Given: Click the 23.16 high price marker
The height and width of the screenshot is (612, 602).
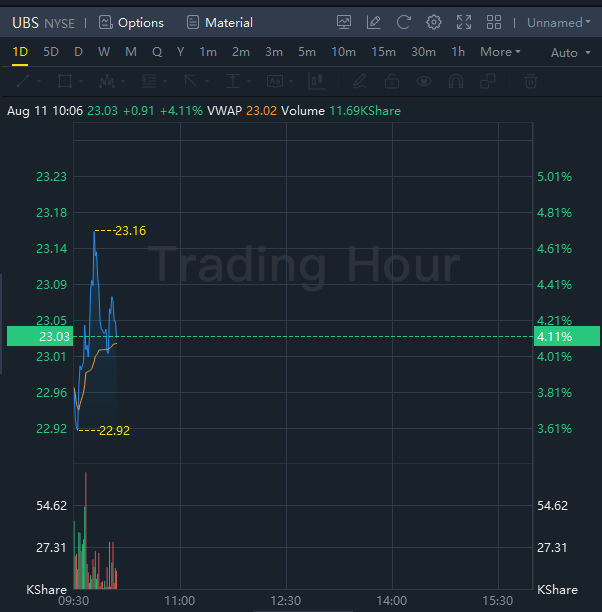Looking at the screenshot, I should click(130, 231).
